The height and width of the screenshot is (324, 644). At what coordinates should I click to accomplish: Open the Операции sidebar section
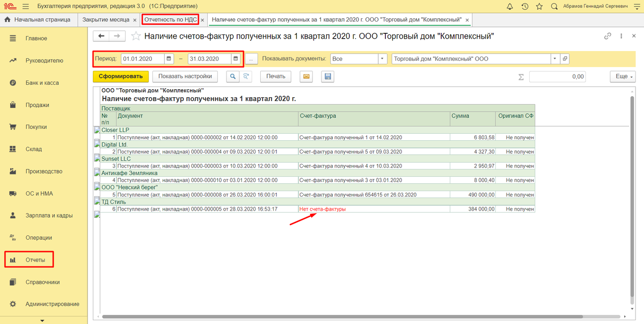39,237
